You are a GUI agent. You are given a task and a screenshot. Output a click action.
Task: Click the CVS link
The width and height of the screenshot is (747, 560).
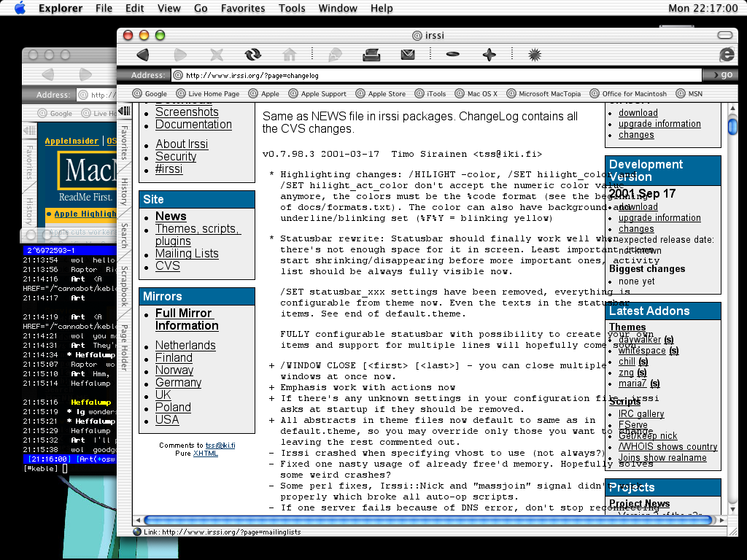[x=168, y=265]
